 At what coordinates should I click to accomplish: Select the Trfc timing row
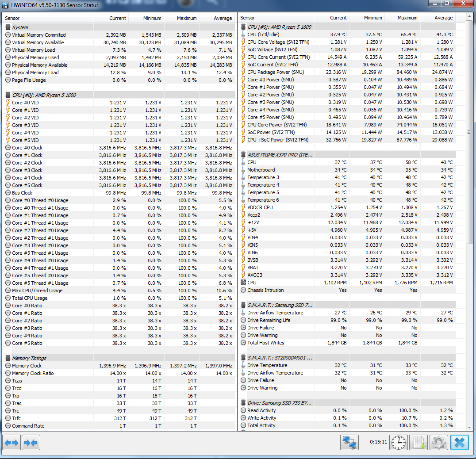[119, 418]
